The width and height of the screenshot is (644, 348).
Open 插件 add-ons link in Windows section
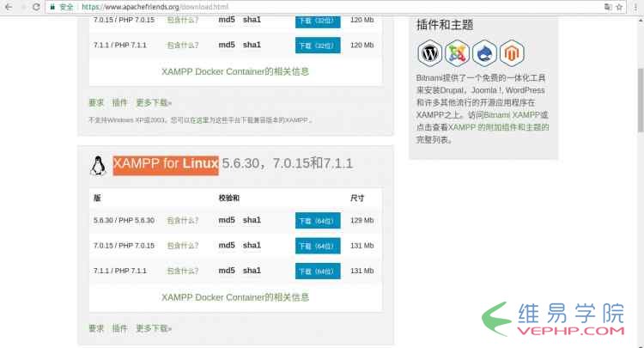point(120,102)
